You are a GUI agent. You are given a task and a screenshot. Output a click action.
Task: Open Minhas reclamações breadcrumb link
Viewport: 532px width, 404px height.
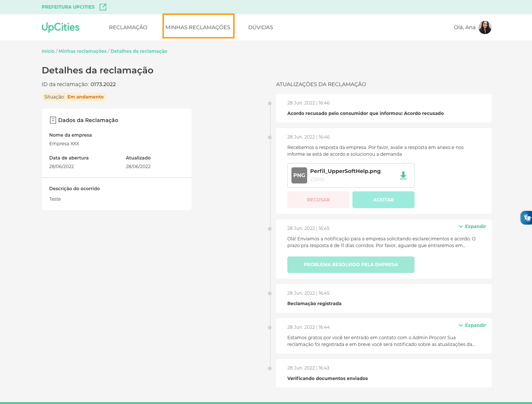coord(83,51)
